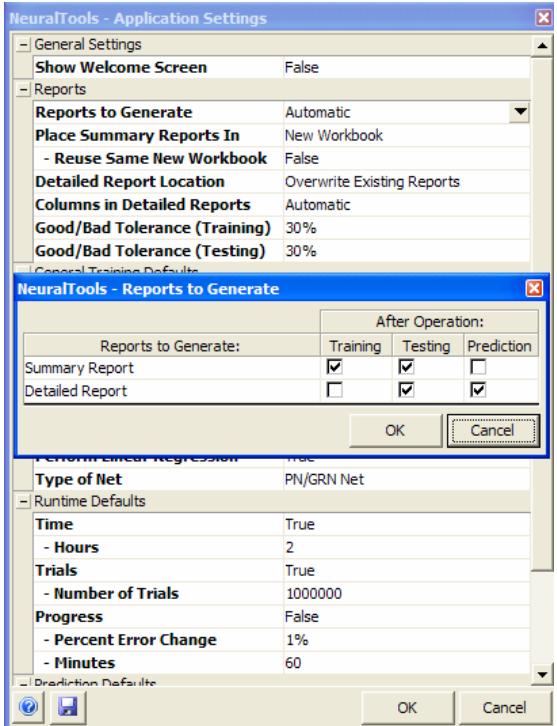Screen dimensions: 557x726
Task: Check Summary Report after Prediction
Action: [478, 368]
